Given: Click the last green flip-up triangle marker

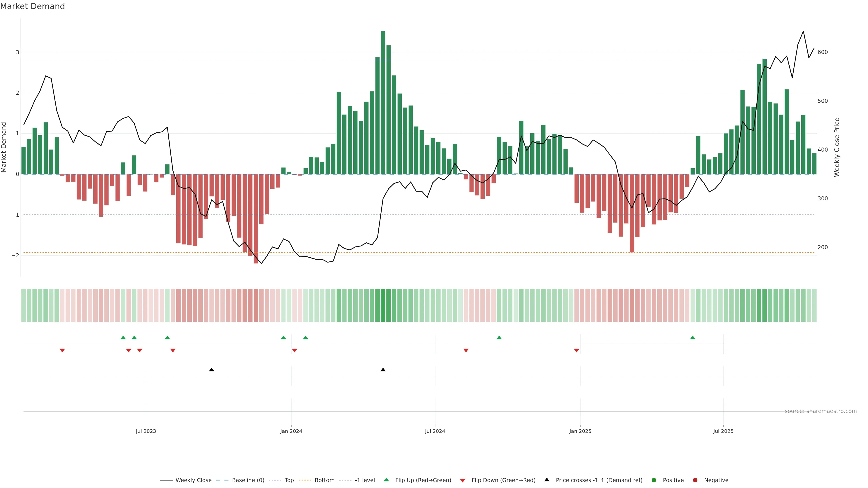Looking at the screenshot, I should (x=692, y=338).
